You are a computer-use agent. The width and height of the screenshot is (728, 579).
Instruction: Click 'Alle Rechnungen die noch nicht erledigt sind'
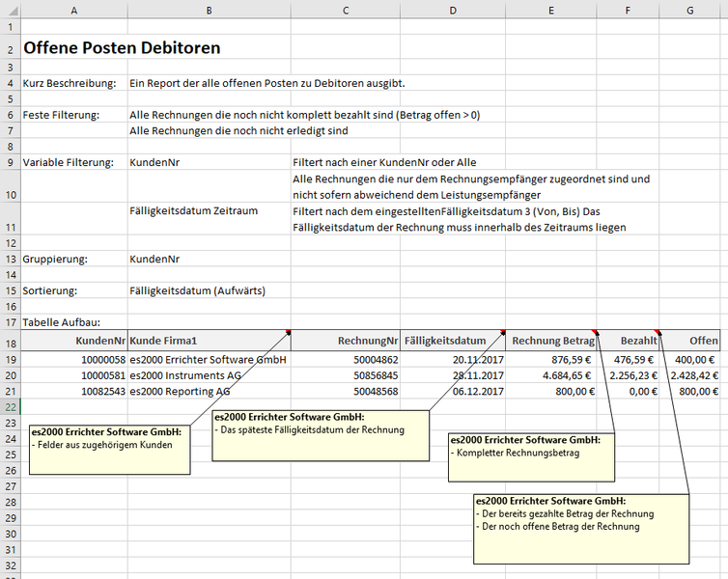pos(238,131)
